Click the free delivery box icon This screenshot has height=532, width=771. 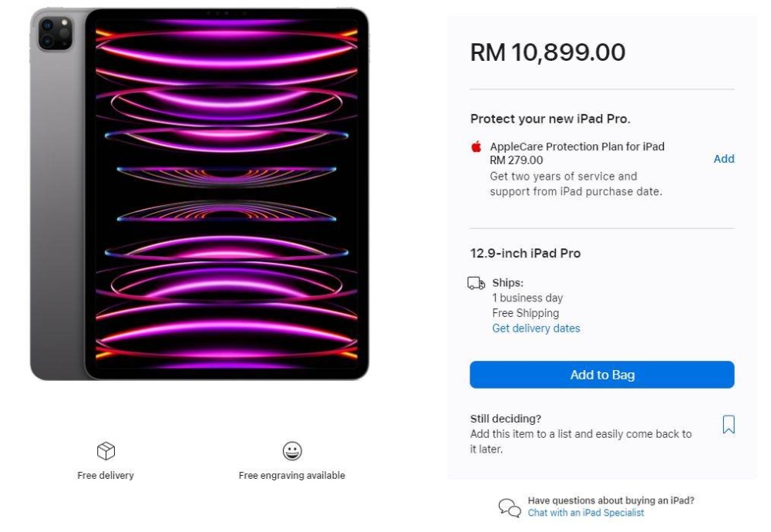[106, 451]
